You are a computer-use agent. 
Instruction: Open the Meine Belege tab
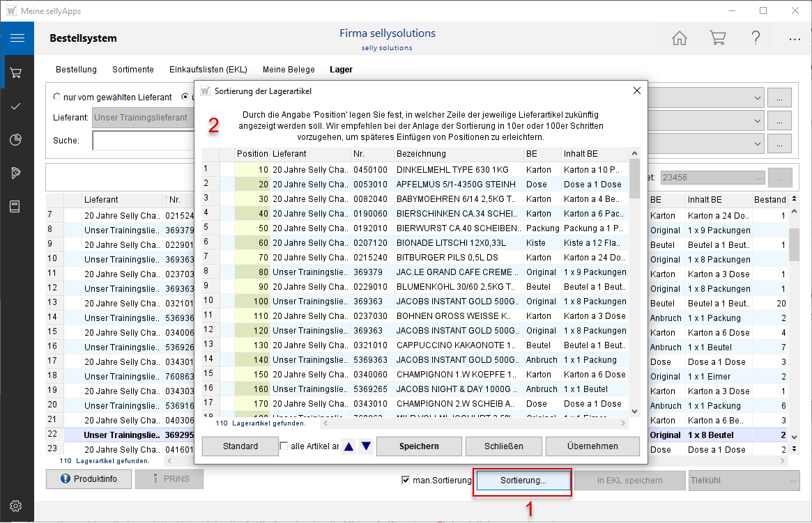289,70
